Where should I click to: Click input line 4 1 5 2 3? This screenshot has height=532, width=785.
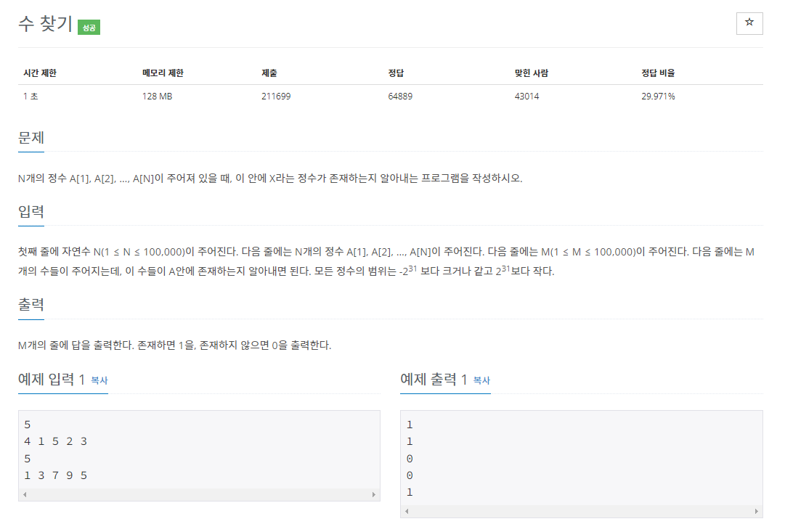pos(56,441)
